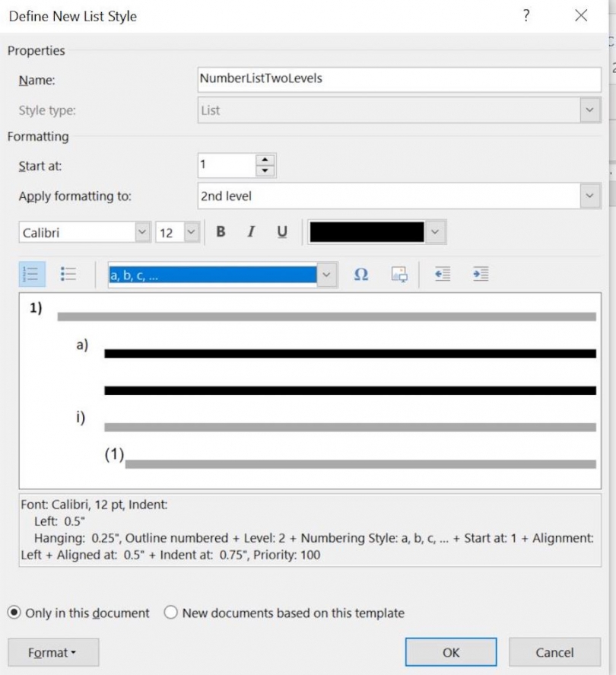
Task: Select the bulleted list format icon
Action: 68,274
